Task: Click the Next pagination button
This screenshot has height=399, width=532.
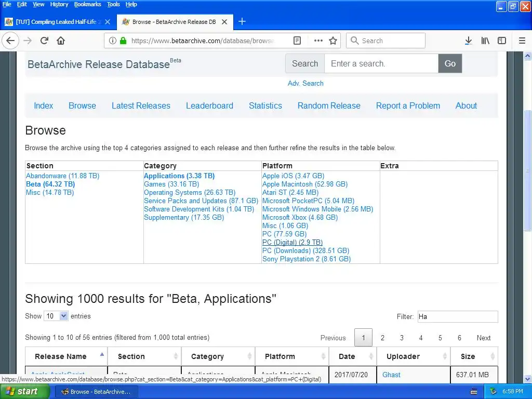Action: tap(484, 338)
